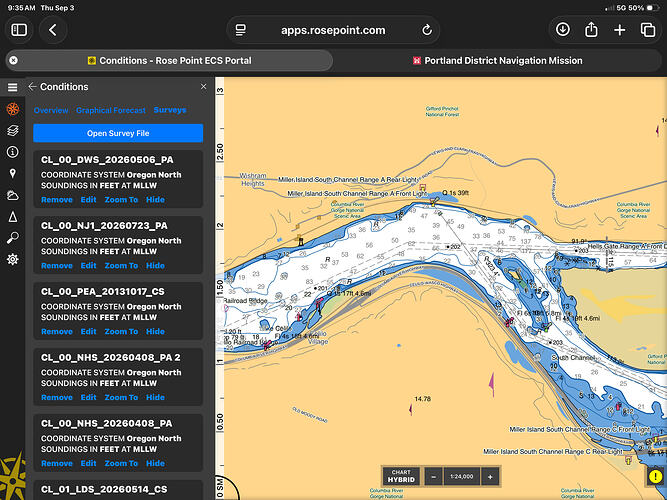667x500 pixels.
Task: Go back with the Conditions back arrow
Action: point(32,87)
